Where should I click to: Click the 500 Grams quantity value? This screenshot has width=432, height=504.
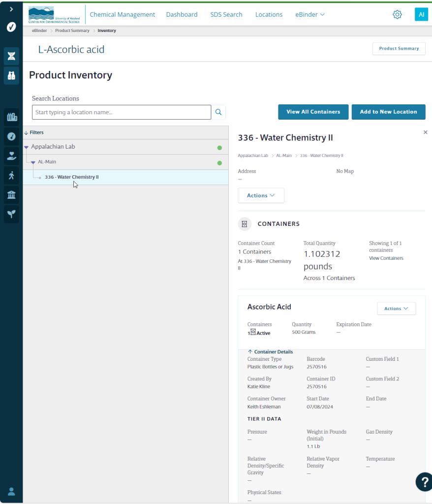tap(304, 332)
